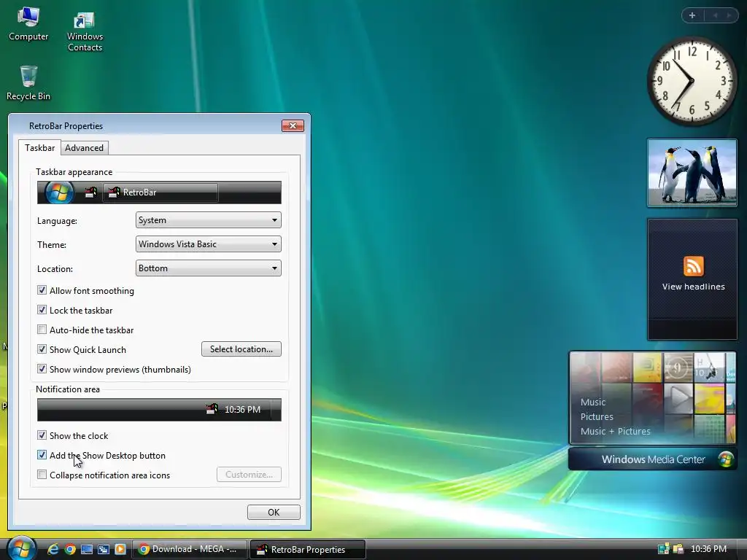747x560 pixels.
Task: Uncheck Allow font smoothing
Action: pyautogui.click(x=42, y=290)
